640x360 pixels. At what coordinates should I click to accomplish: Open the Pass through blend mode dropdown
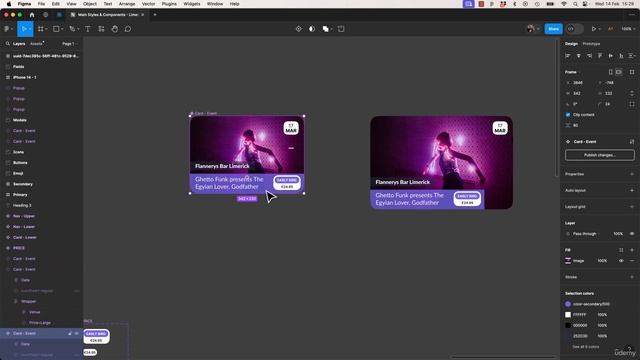coord(586,234)
